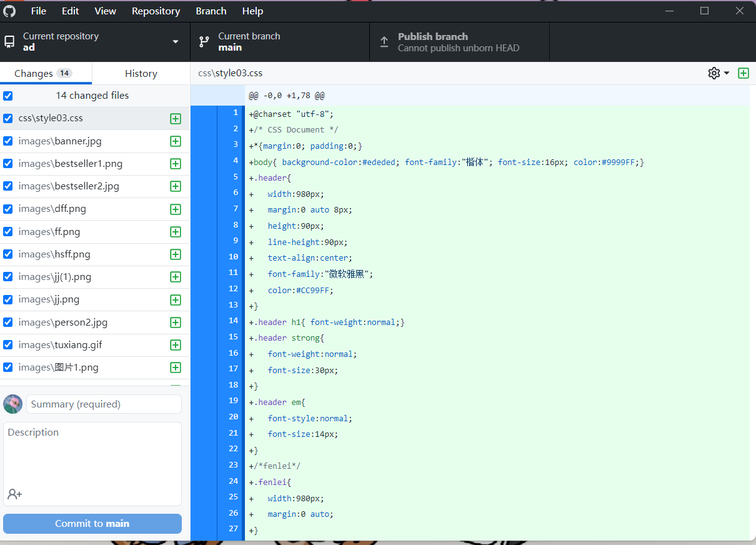This screenshot has height=545, width=756.
Task: Open the Current branch selector
Action: point(279,41)
